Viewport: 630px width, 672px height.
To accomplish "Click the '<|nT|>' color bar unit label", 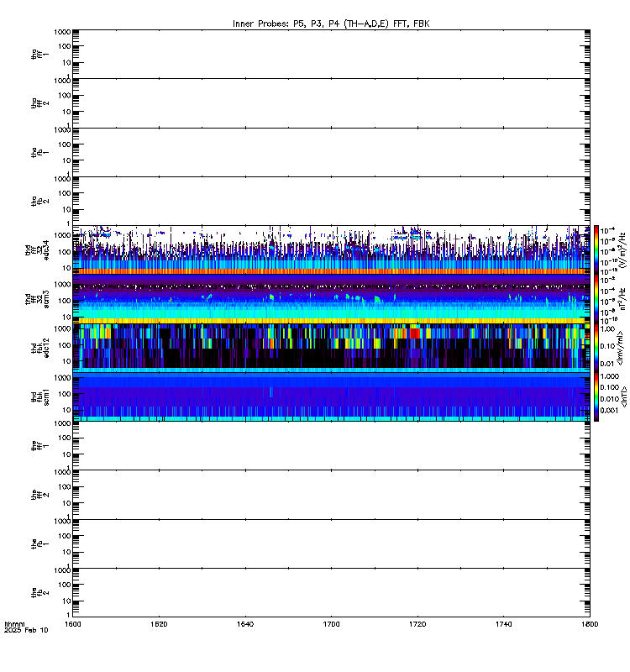I will (x=623, y=396).
